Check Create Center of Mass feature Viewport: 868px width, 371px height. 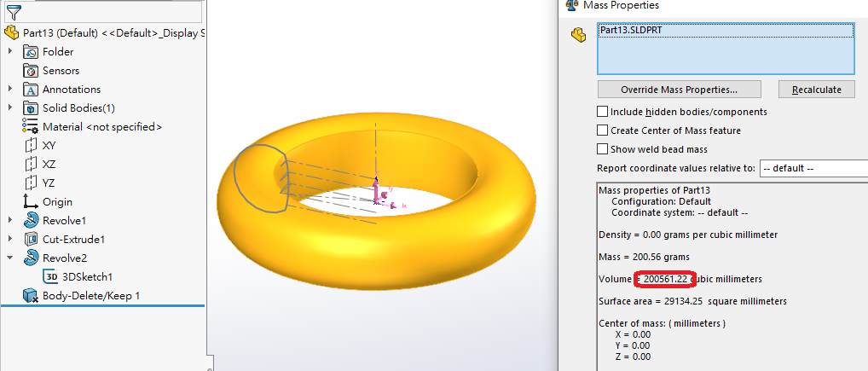click(x=602, y=130)
